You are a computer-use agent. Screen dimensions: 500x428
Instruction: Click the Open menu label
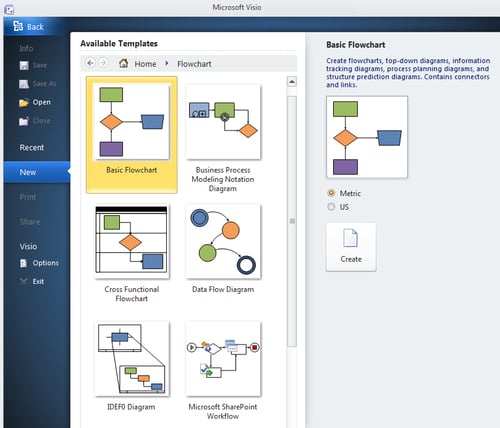[x=42, y=102]
